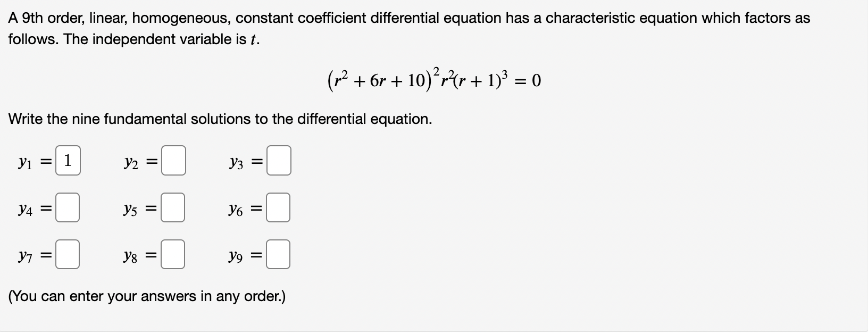Select the empty y2 answer box
868x333 pixels.
173,160
